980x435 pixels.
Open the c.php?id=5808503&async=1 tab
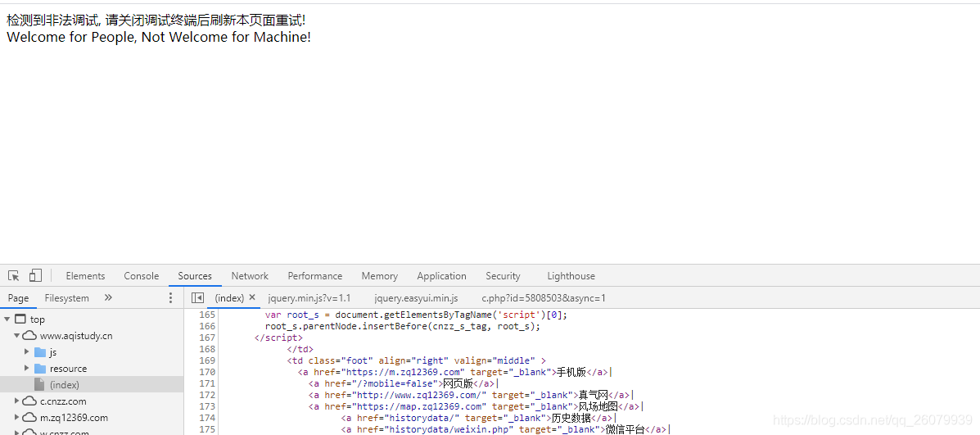click(x=544, y=298)
